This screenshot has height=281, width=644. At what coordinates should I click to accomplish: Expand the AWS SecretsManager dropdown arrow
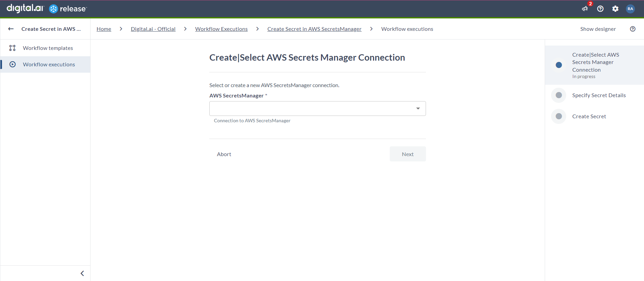point(418,109)
